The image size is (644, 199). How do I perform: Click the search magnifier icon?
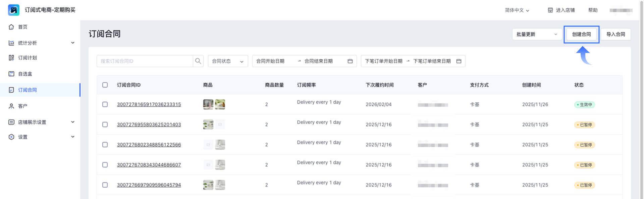[198, 61]
